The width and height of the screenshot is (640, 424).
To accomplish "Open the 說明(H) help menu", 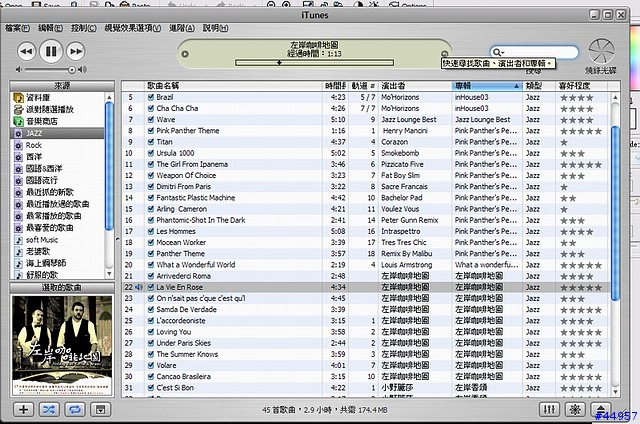I will pyautogui.click(x=216, y=28).
